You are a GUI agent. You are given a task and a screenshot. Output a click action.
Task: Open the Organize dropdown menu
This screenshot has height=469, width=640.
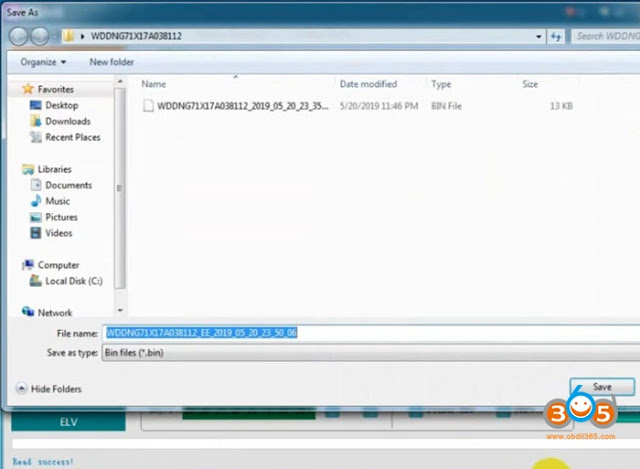pyautogui.click(x=43, y=62)
